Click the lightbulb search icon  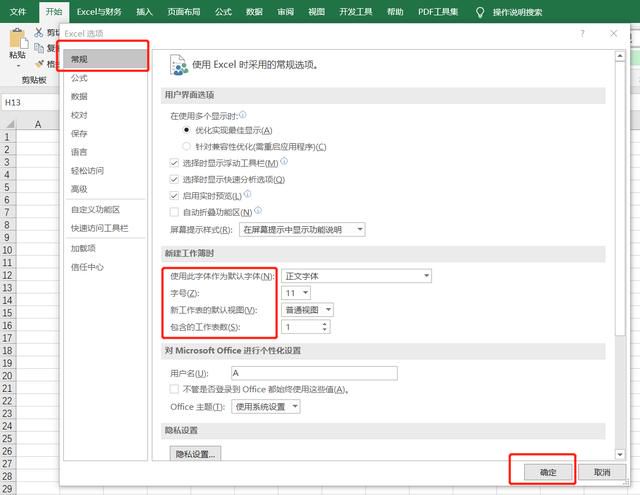480,13
